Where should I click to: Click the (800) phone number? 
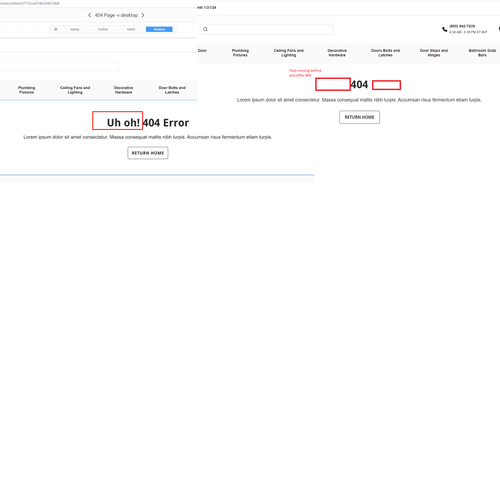pos(462,26)
